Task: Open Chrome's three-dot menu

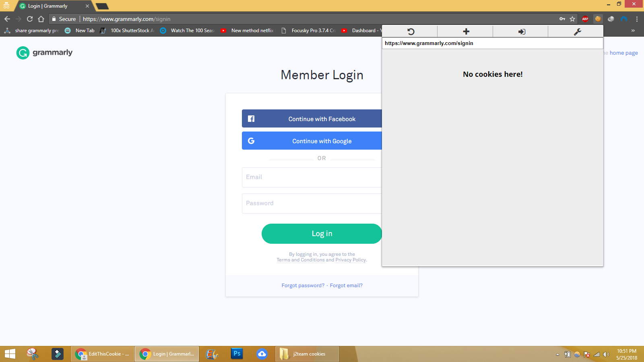Action: [x=637, y=19]
